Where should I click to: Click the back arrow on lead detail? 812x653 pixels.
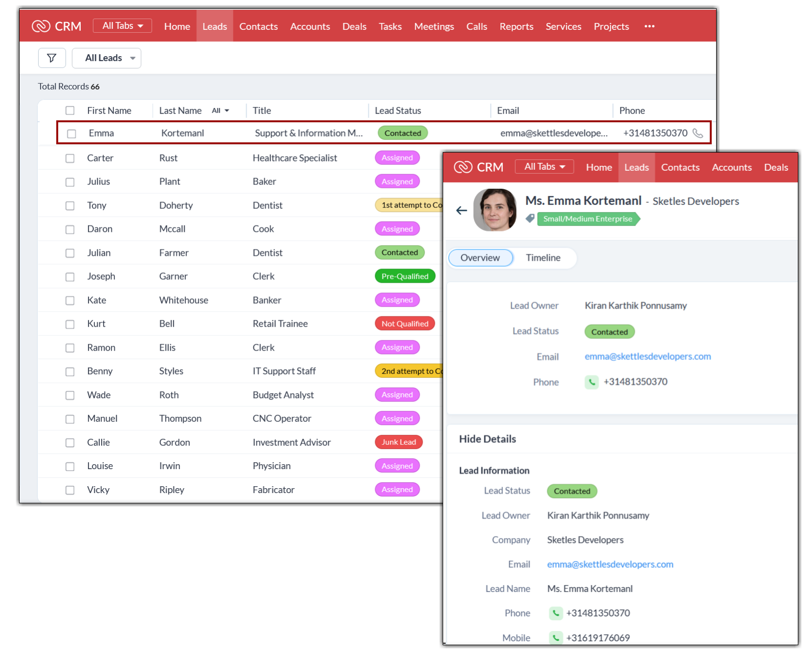[461, 211]
